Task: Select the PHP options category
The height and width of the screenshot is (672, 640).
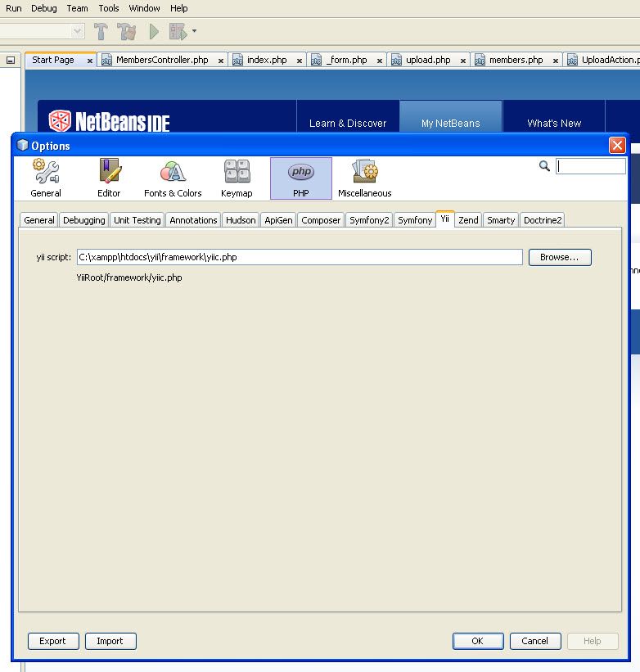Action: point(300,178)
